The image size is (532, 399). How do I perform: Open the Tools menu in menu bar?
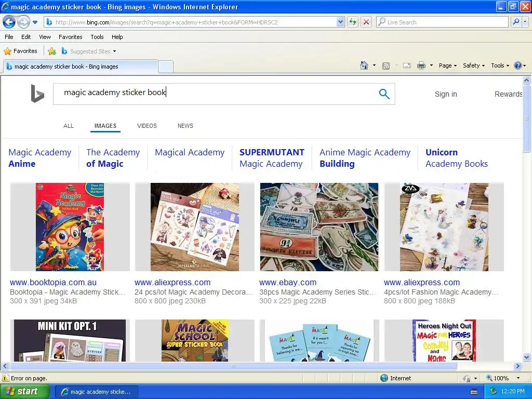point(97,37)
